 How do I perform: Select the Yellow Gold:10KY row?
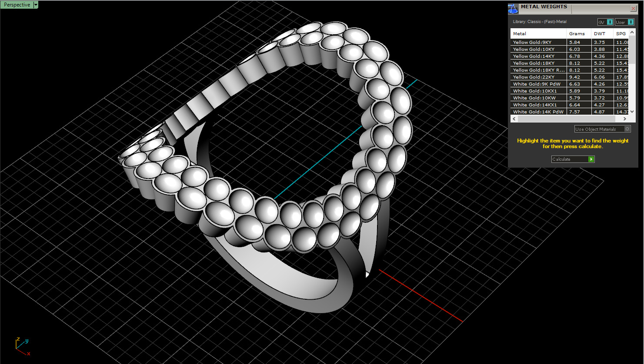point(570,49)
